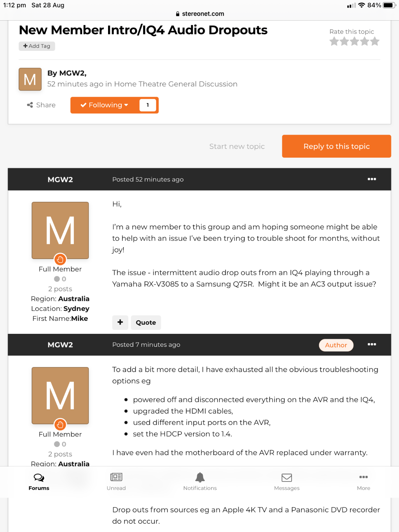Screen dimensions: 399x532
Task: Open Home Theatre General Discussion link
Action: tap(176, 84)
